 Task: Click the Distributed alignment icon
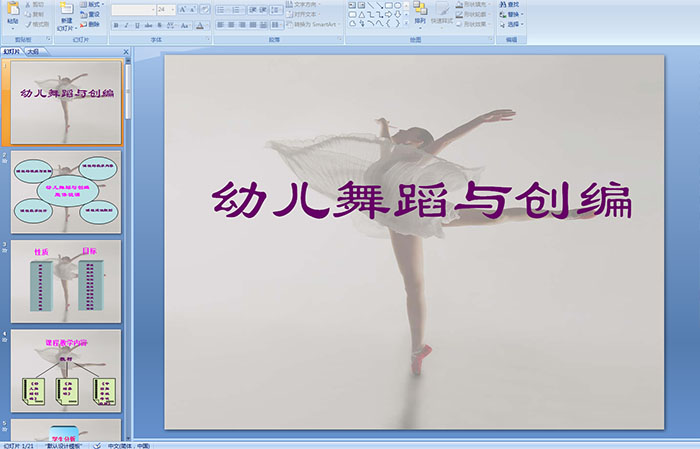coord(263,25)
